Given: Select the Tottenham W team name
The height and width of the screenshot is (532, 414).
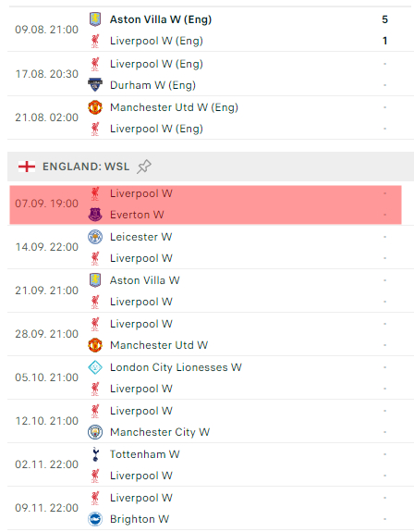Looking at the screenshot, I should coord(145,454).
